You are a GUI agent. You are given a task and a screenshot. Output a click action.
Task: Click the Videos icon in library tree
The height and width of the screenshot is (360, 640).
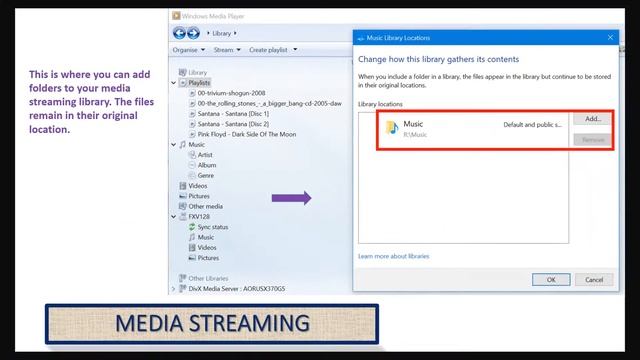(x=182, y=186)
